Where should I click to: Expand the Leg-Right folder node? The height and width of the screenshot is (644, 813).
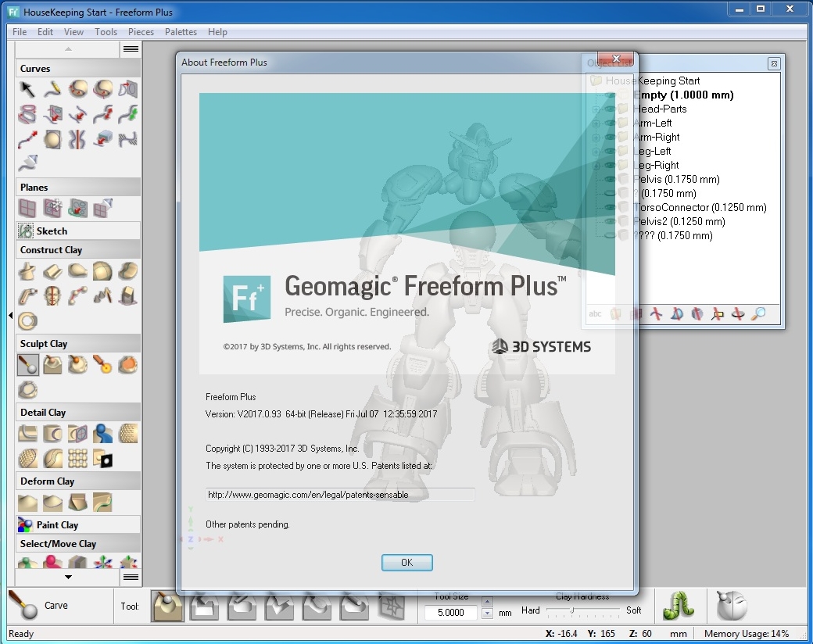coord(596,166)
